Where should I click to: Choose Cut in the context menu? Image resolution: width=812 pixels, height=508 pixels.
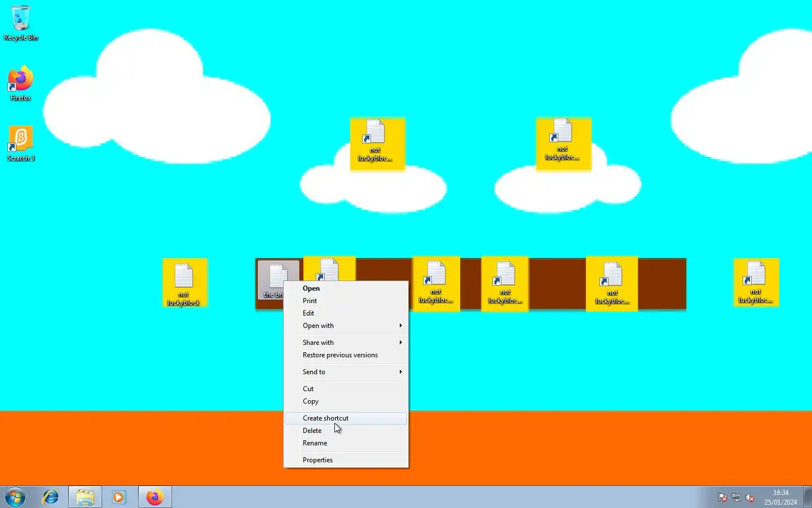point(346,389)
